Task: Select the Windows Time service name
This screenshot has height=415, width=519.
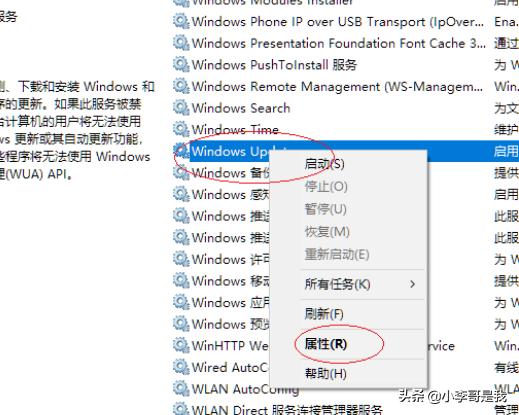Action: coord(235,129)
